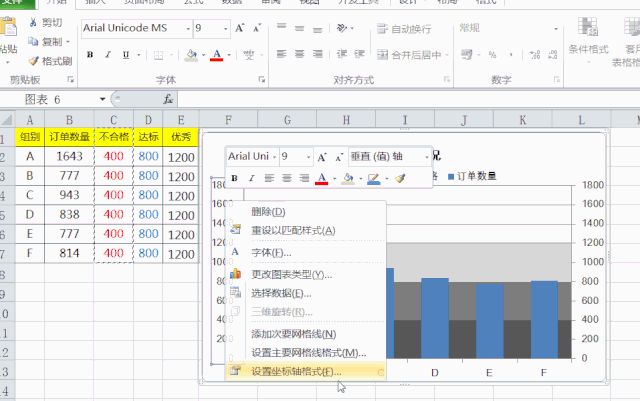The width and height of the screenshot is (640, 401).
Task: Click the ribbon Decrease Font Size icon
Action: (x=257, y=28)
